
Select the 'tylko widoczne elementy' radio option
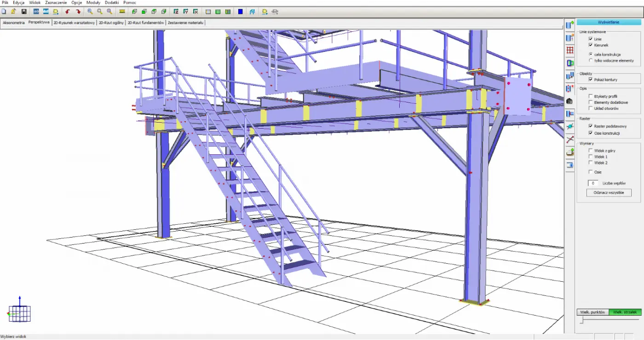coord(591,61)
